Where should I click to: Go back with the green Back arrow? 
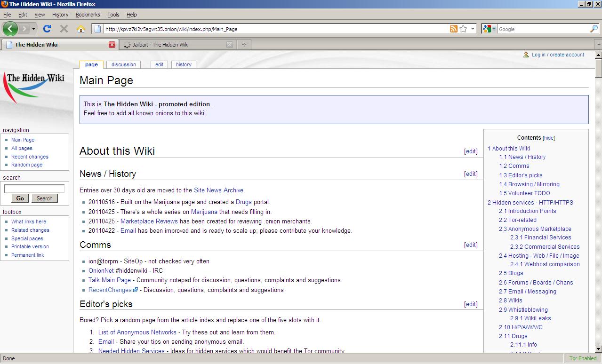pyautogui.click(x=10, y=29)
